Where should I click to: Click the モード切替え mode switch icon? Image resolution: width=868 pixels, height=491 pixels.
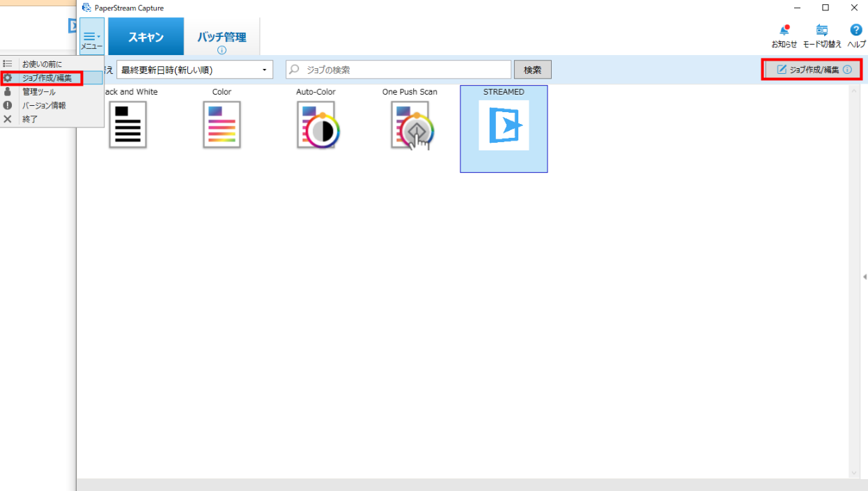822,31
